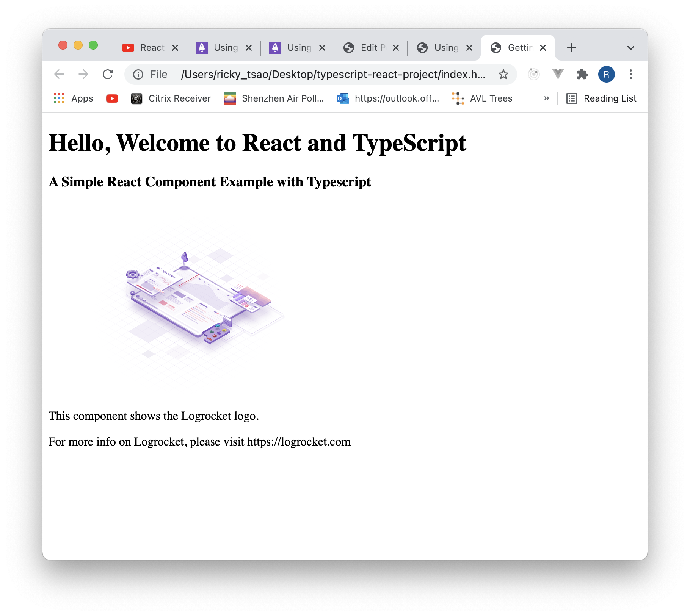Show hidden bookmarks with double chevron
690x616 pixels.
click(x=546, y=98)
